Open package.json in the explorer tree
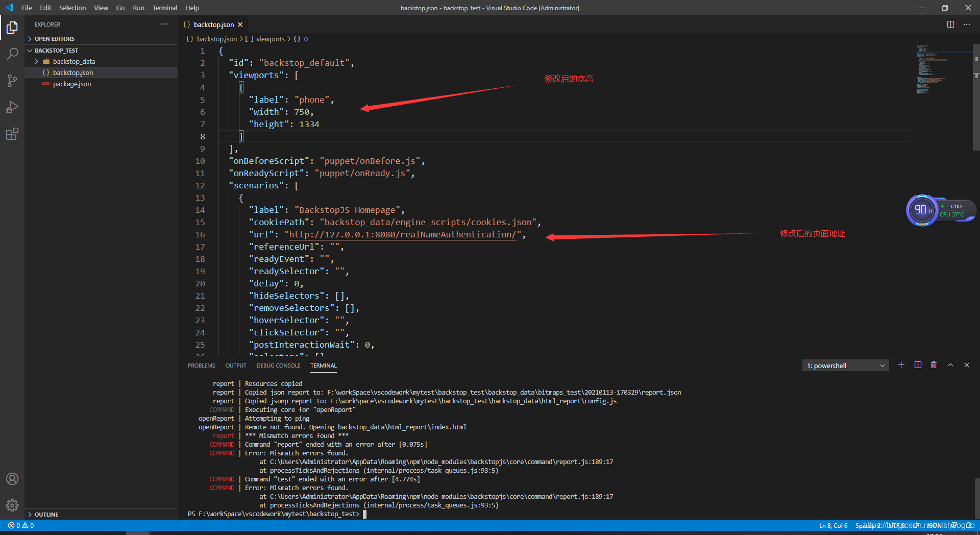 [101, 84]
